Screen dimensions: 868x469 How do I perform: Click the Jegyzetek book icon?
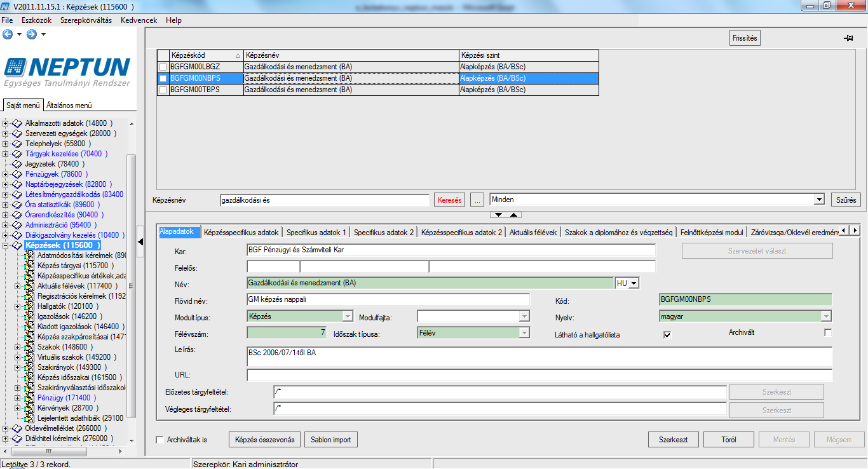(17, 164)
